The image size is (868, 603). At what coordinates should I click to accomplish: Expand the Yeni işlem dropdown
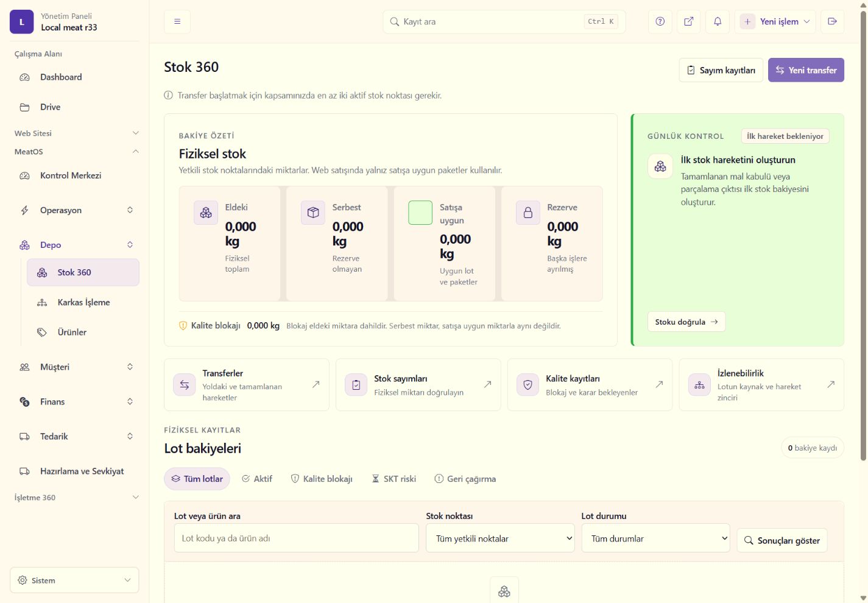(x=775, y=21)
